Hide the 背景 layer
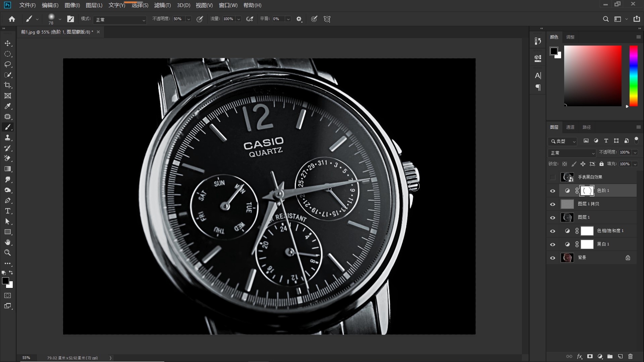644x362 pixels. [x=553, y=258]
